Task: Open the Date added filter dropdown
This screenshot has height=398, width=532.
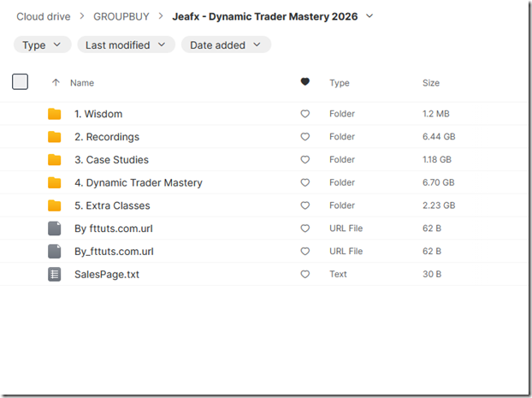Action: (226, 45)
